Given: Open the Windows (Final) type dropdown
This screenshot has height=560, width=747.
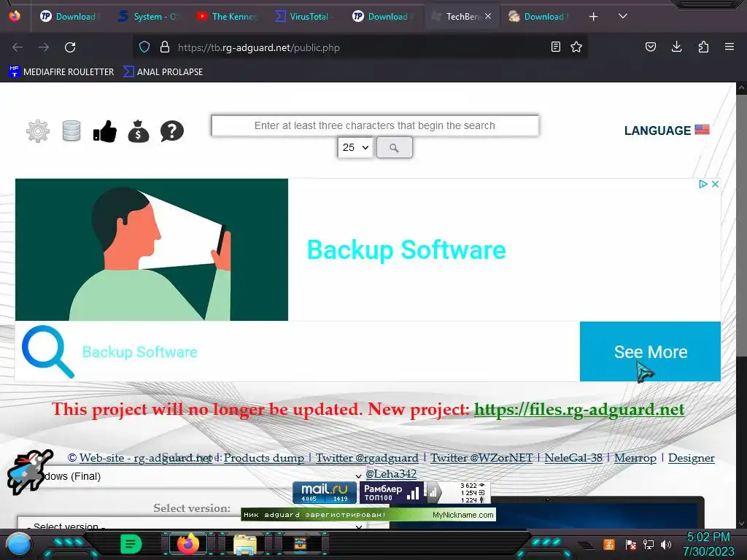Looking at the screenshot, I should (190, 476).
